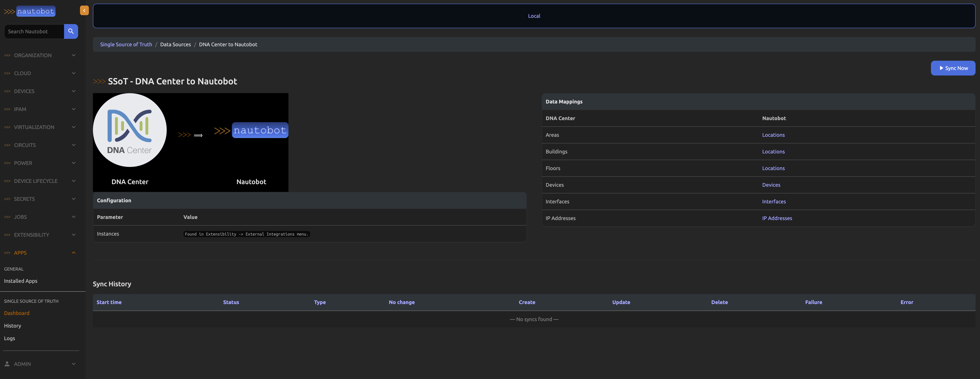Screen dimensions: 980x379
Task: Click the search magnifier button
Action: pyautogui.click(x=71, y=31)
